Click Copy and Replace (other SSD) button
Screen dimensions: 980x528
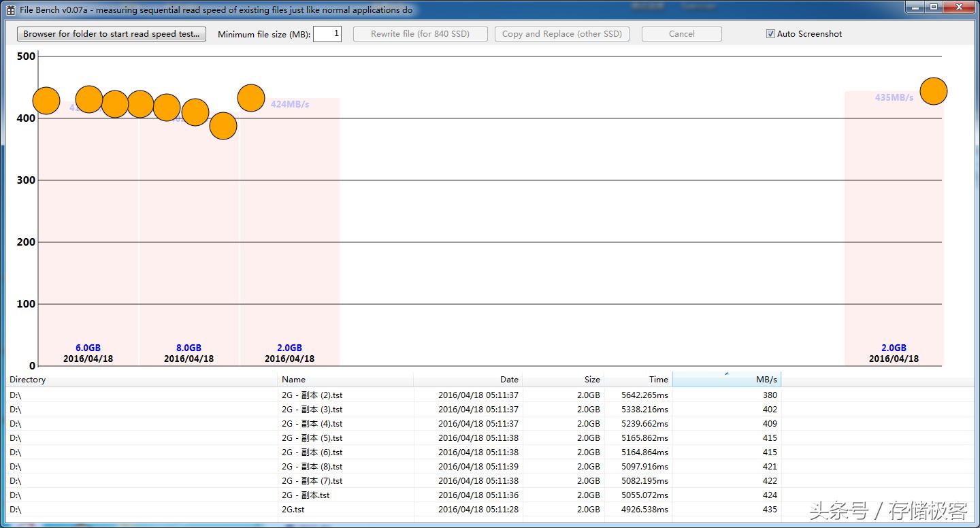pyautogui.click(x=561, y=34)
